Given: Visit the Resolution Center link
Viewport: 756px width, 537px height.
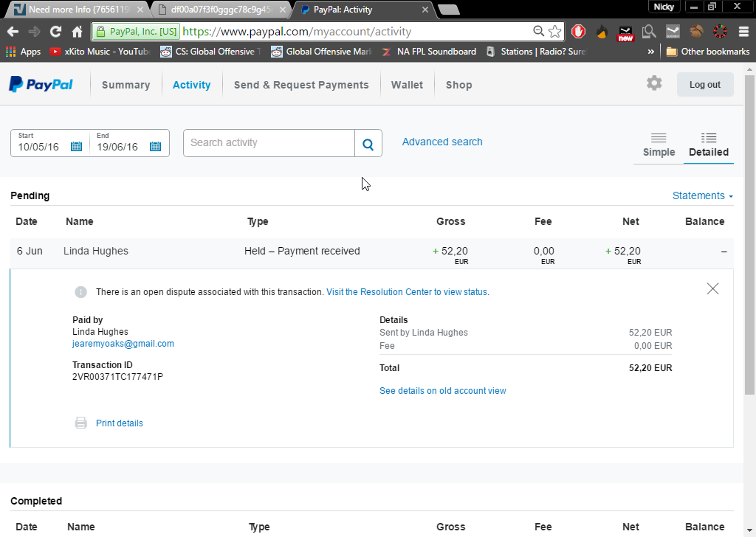Looking at the screenshot, I should point(408,292).
